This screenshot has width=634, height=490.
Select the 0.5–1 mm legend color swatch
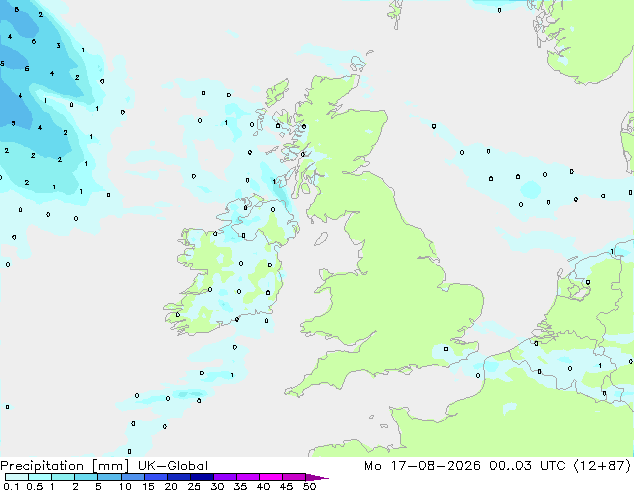coord(40,477)
